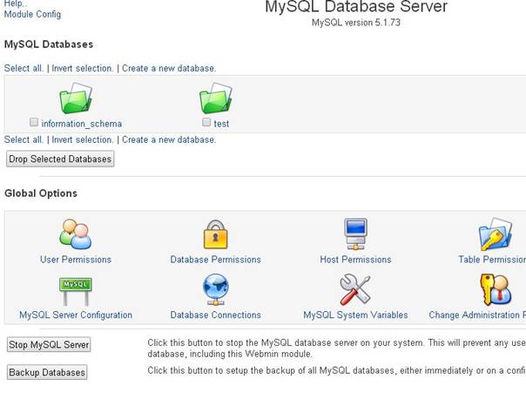The height and width of the screenshot is (420, 526).
Task: Open Host Permissions text link
Action: click(355, 260)
